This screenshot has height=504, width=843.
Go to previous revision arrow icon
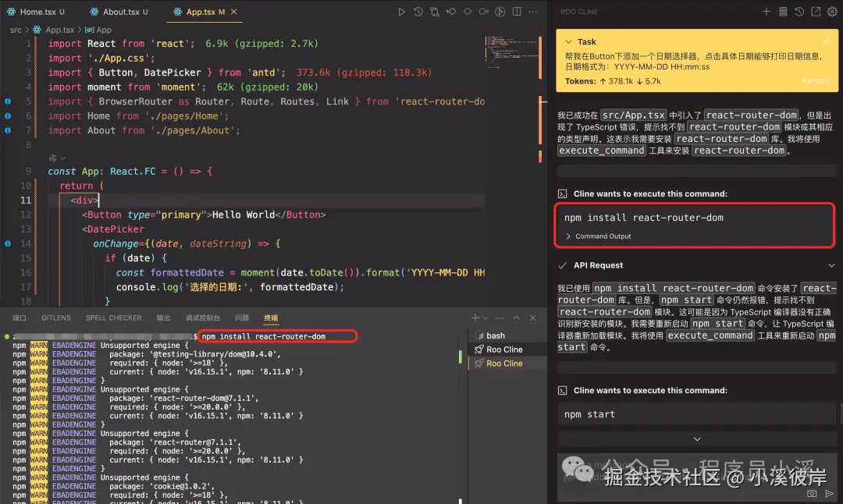tap(451, 12)
